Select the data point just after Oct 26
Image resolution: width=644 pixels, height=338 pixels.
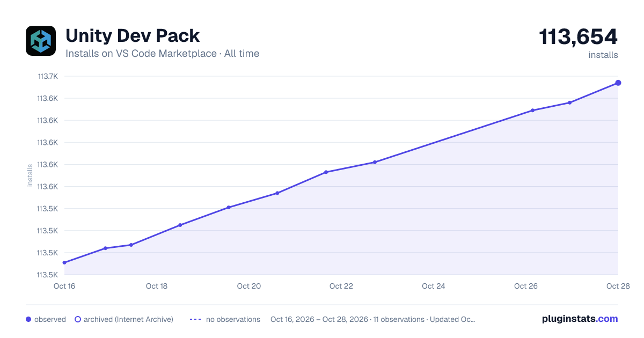coord(532,111)
